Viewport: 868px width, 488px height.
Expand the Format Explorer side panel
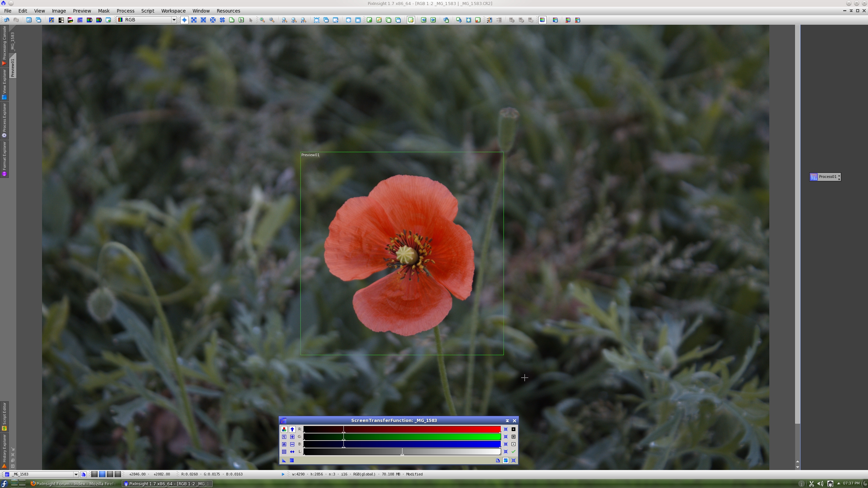point(4,159)
